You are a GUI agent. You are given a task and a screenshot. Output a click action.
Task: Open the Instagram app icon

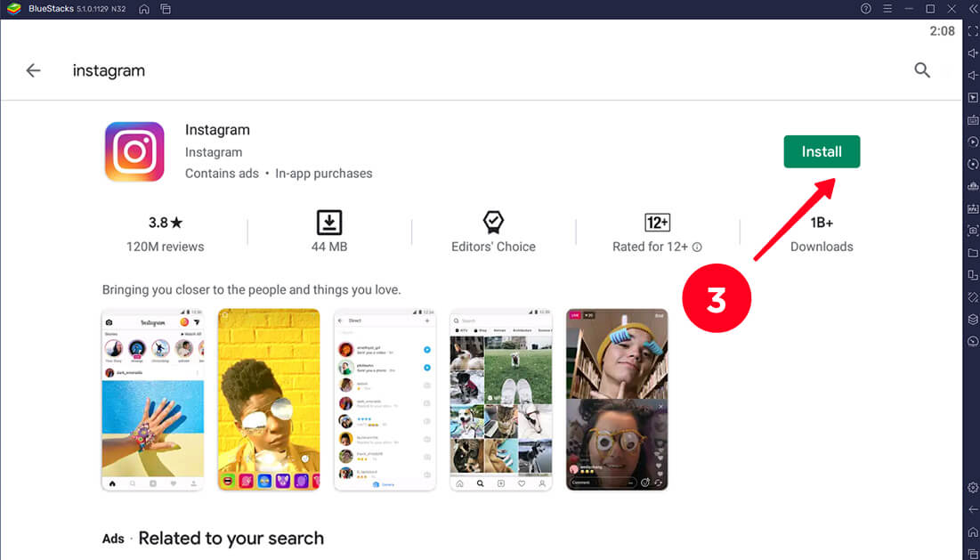(x=134, y=152)
